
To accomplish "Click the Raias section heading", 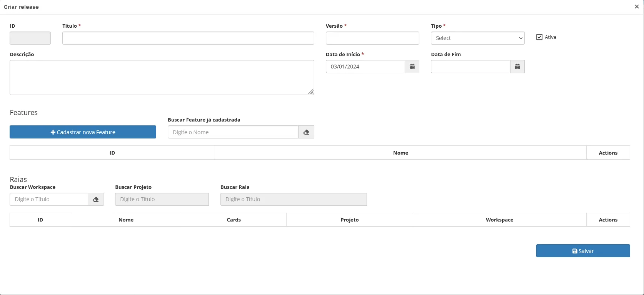I will pos(18,179).
